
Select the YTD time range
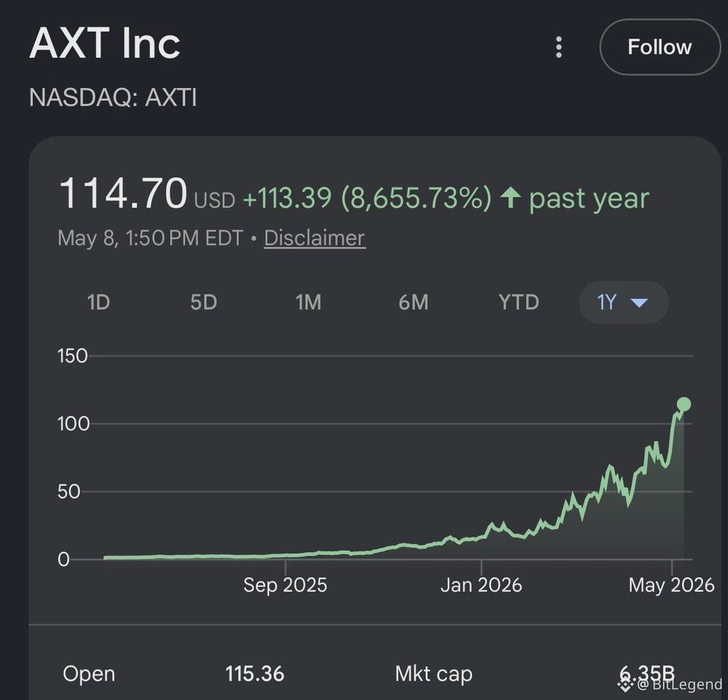pyautogui.click(x=519, y=302)
